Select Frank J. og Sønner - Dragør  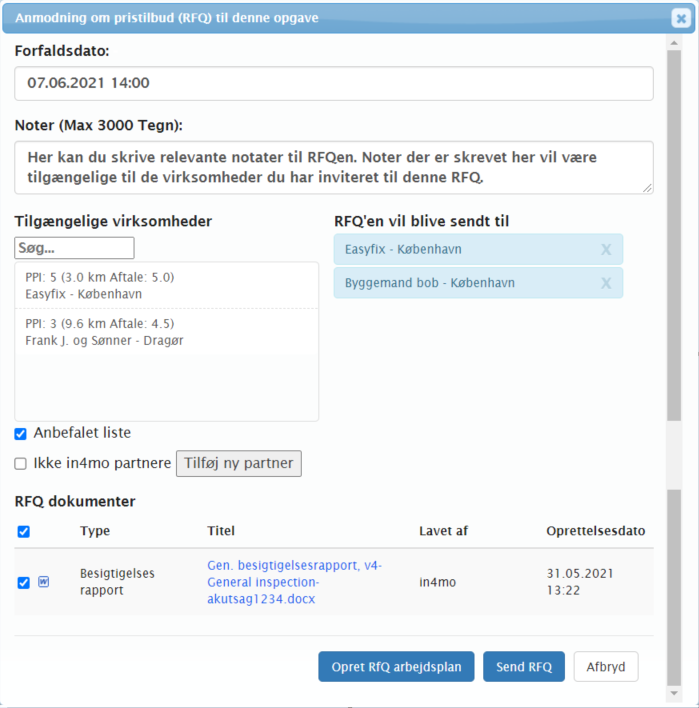[166, 332]
